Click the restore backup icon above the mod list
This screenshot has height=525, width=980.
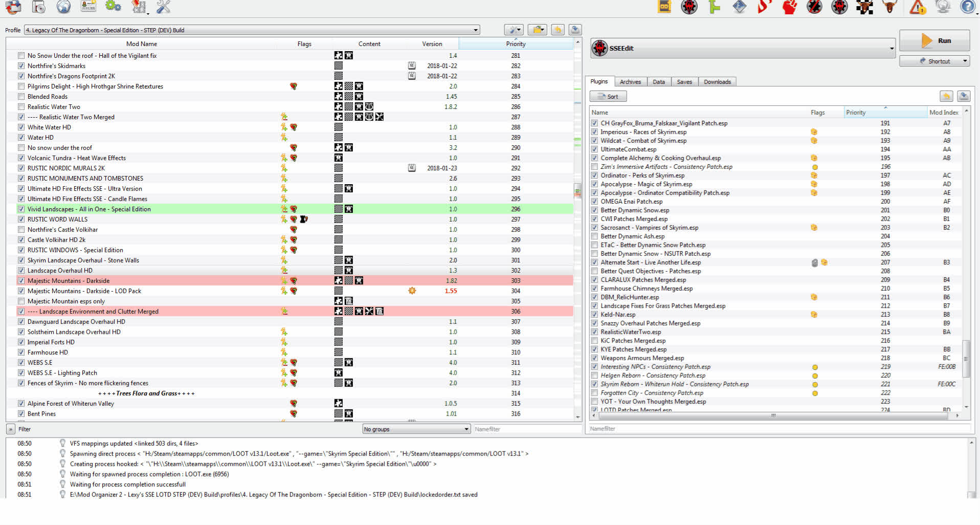point(558,30)
